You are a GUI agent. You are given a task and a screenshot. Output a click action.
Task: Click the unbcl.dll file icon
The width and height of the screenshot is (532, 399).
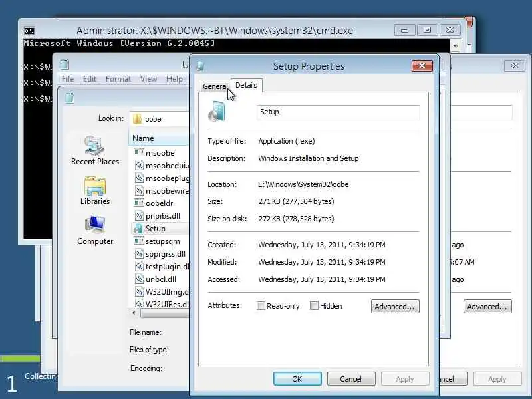[139, 279]
